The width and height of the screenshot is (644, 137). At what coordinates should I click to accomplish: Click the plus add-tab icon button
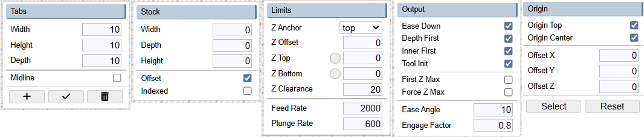click(x=27, y=97)
